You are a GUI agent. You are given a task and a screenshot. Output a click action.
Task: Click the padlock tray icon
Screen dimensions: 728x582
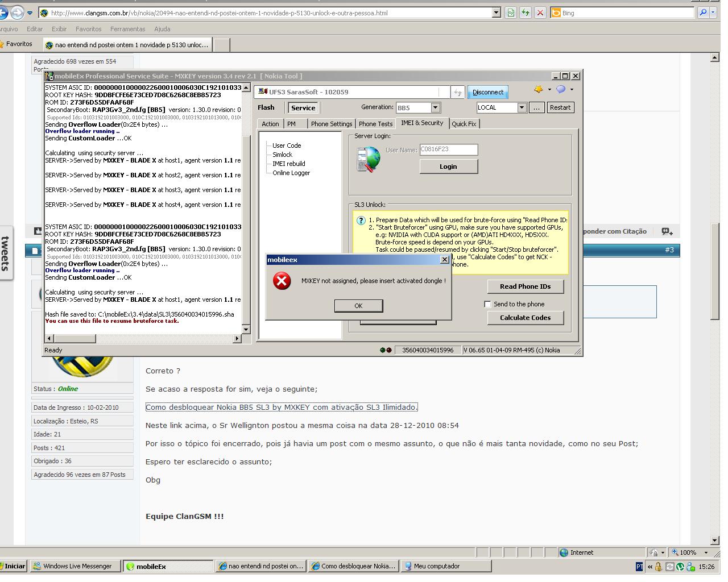click(x=659, y=567)
